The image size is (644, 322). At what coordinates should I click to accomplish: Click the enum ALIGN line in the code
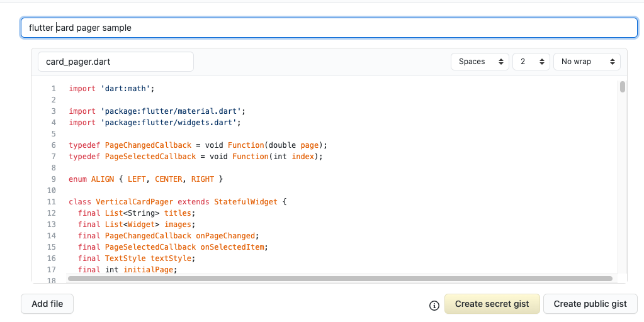click(146, 179)
